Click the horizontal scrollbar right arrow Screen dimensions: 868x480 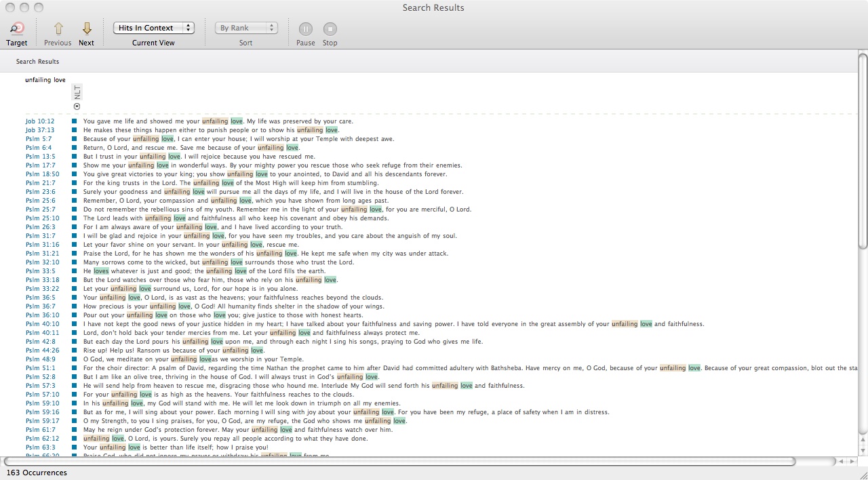tap(851, 462)
